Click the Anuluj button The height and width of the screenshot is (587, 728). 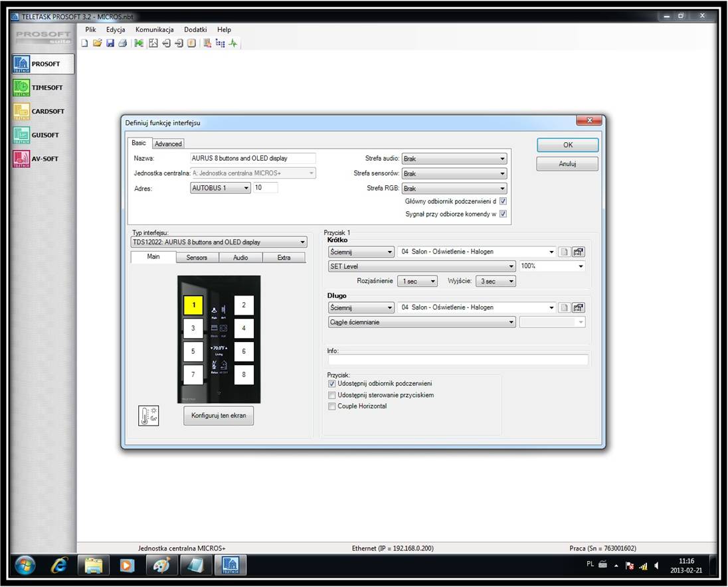[567, 164]
